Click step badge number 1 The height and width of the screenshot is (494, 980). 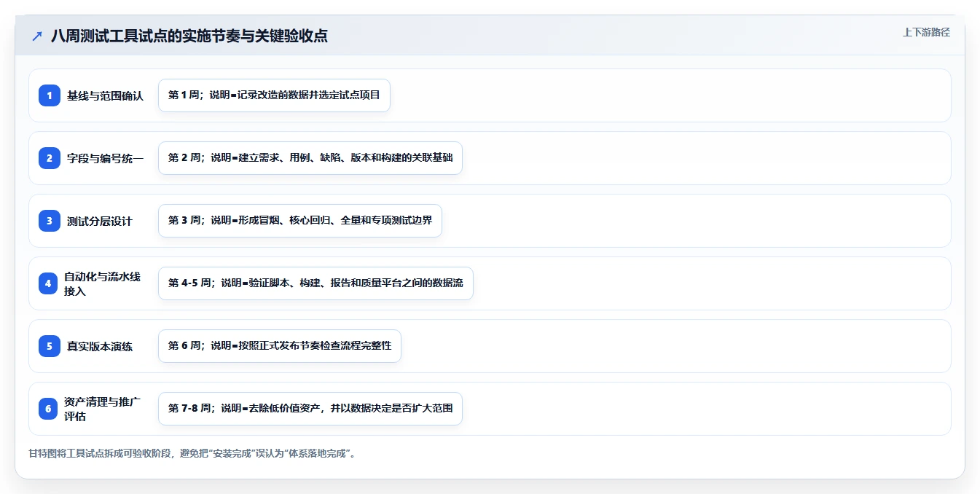[x=50, y=95]
